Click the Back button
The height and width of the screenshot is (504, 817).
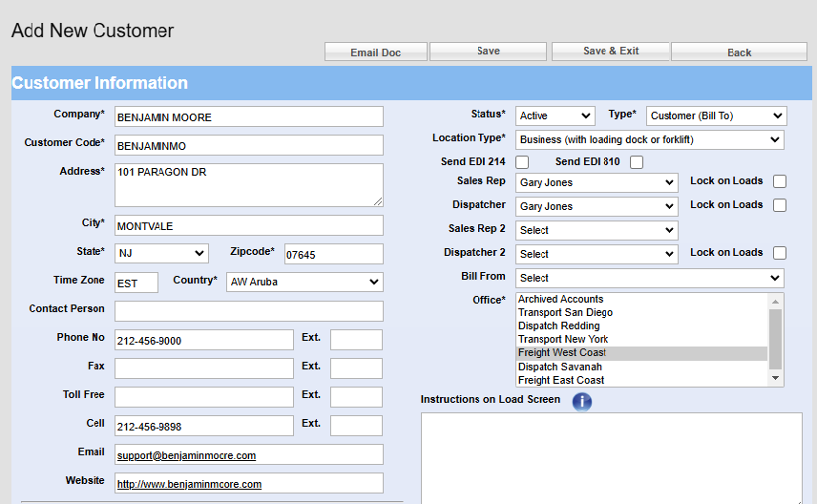(739, 52)
